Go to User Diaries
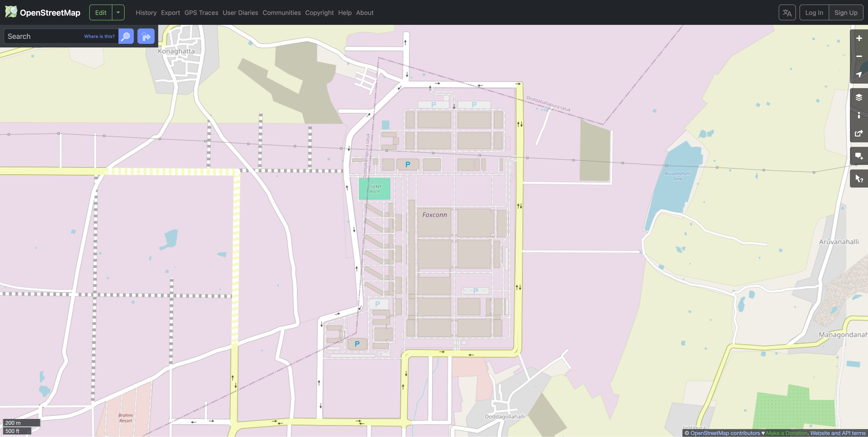Image resolution: width=868 pixels, height=437 pixels. [240, 12]
